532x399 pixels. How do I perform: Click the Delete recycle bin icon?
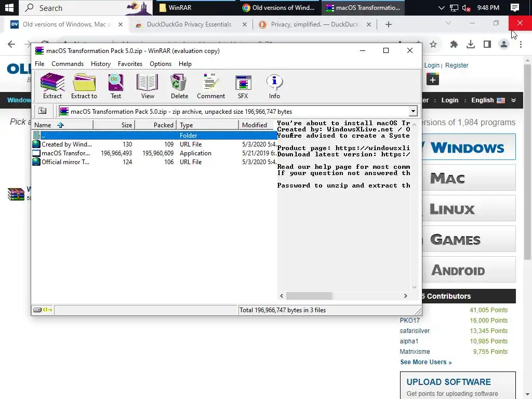click(179, 86)
